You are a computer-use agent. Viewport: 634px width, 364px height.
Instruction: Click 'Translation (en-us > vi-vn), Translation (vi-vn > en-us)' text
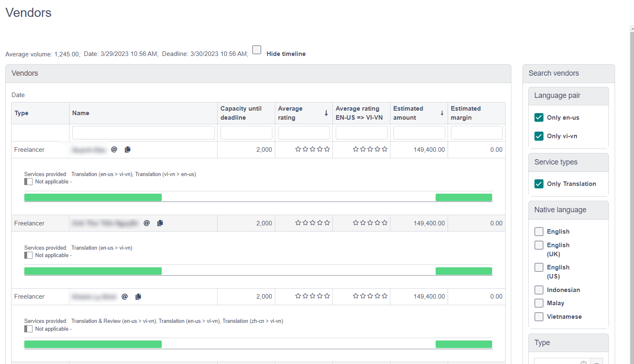tap(134, 174)
